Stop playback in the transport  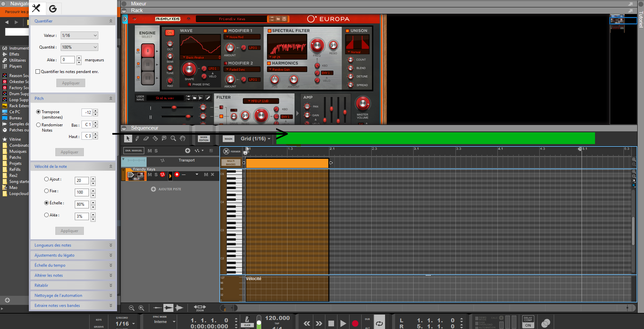click(x=331, y=323)
